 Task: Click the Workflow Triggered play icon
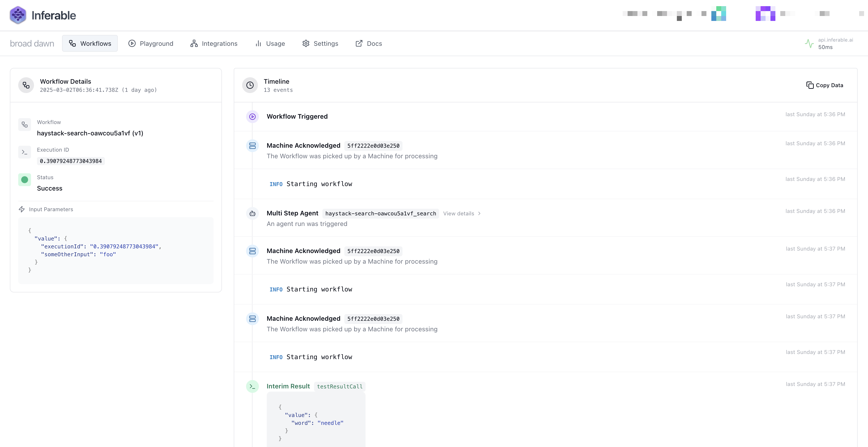[252, 117]
